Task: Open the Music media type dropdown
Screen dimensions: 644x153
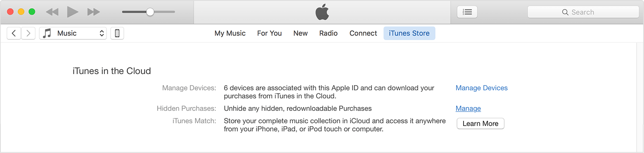Action: (x=73, y=33)
